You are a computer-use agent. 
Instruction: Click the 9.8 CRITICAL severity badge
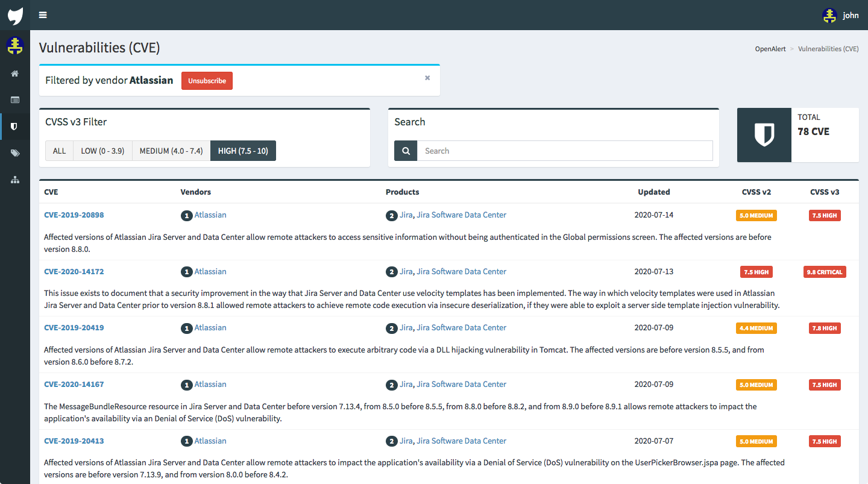(x=825, y=271)
